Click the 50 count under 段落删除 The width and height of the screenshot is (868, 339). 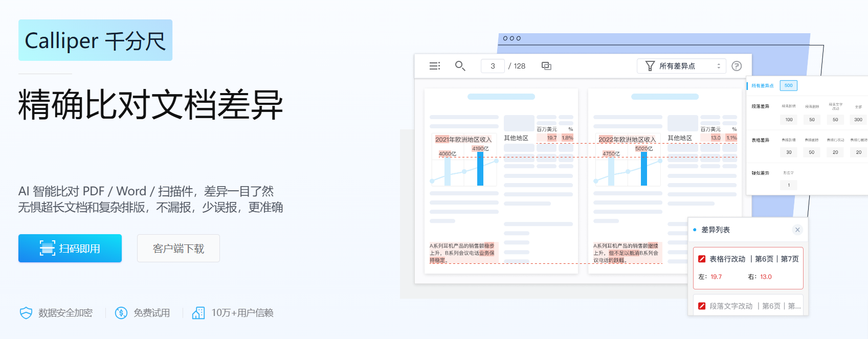pos(812,120)
